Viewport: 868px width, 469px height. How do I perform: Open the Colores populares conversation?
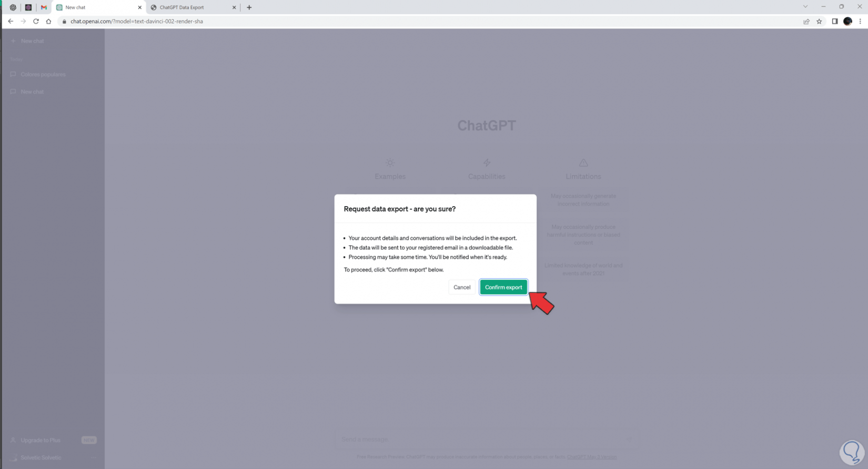click(53, 75)
